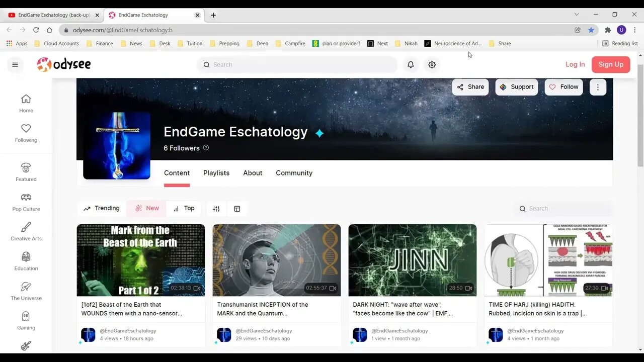Open Nikah bookmark folder

(406, 44)
